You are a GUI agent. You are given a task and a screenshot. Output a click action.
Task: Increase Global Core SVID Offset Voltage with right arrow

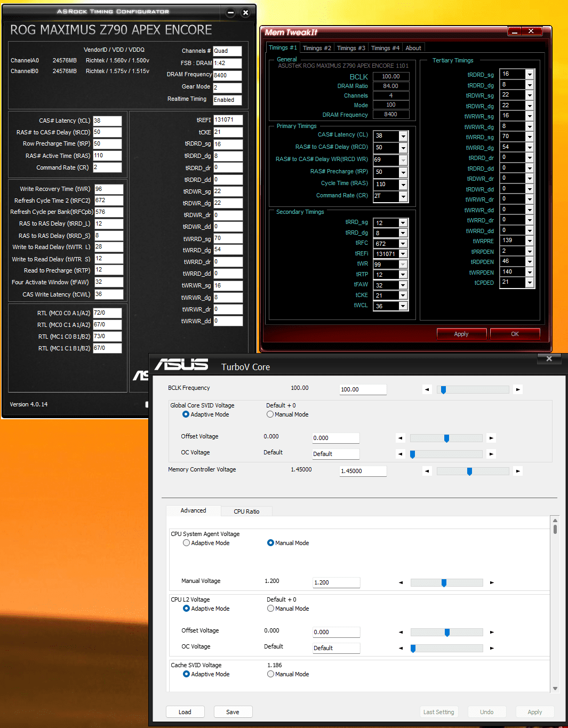[491, 438]
